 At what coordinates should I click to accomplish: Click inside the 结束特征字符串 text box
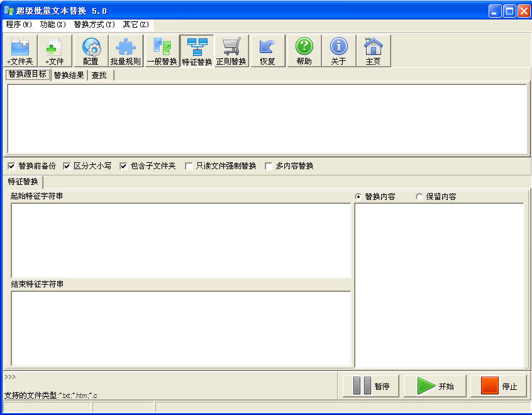pos(181,329)
